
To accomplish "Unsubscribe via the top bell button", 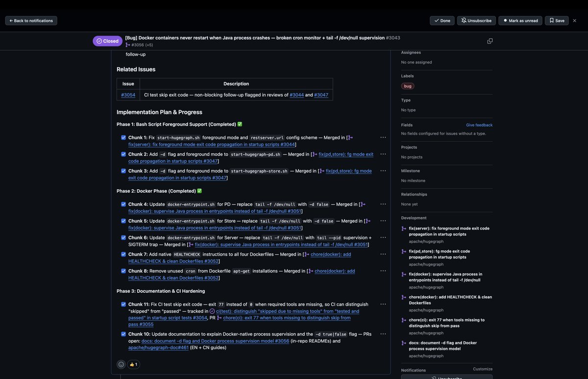I will pyautogui.click(x=476, y=21).
